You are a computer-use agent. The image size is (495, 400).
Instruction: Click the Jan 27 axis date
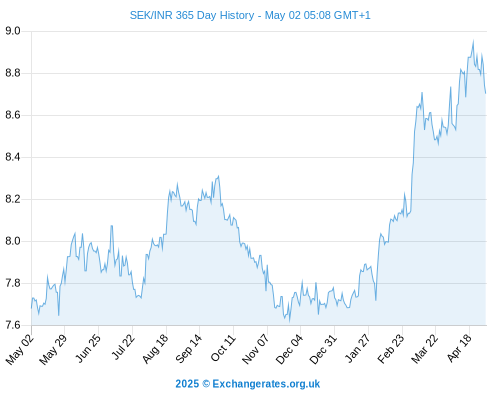pos(358,348)
